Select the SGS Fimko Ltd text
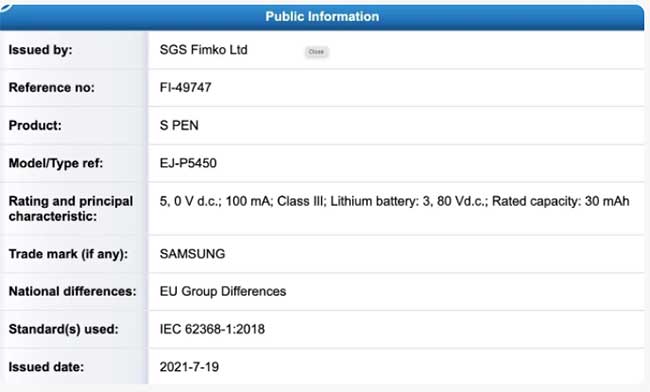The width and height of the screenshot is (650, 392). point(204,50)
